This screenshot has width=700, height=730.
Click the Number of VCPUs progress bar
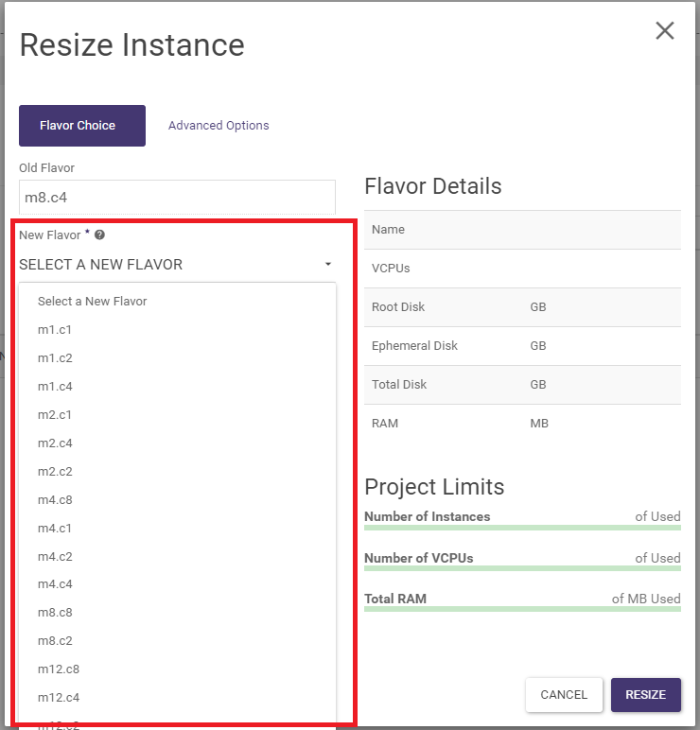point(522,568)
